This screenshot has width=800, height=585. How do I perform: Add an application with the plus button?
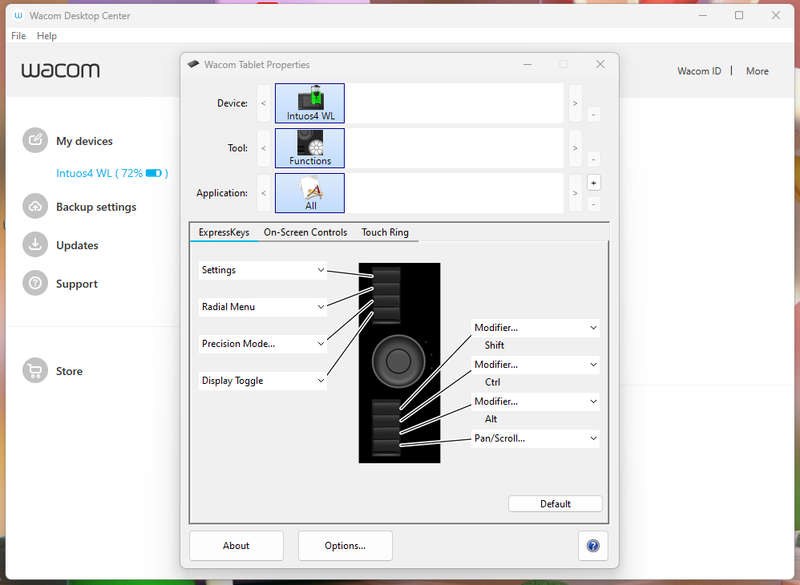[x=593, y=183]
